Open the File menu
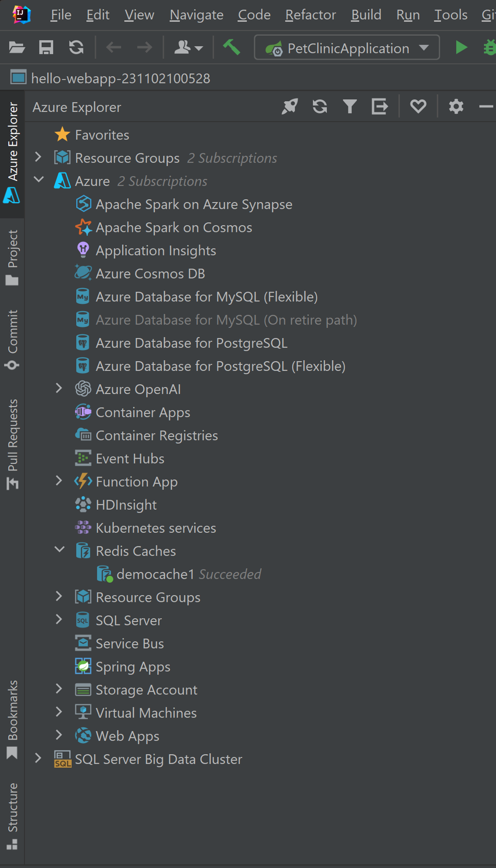Viewport: 496px width, 868px height. coord(61,15)
